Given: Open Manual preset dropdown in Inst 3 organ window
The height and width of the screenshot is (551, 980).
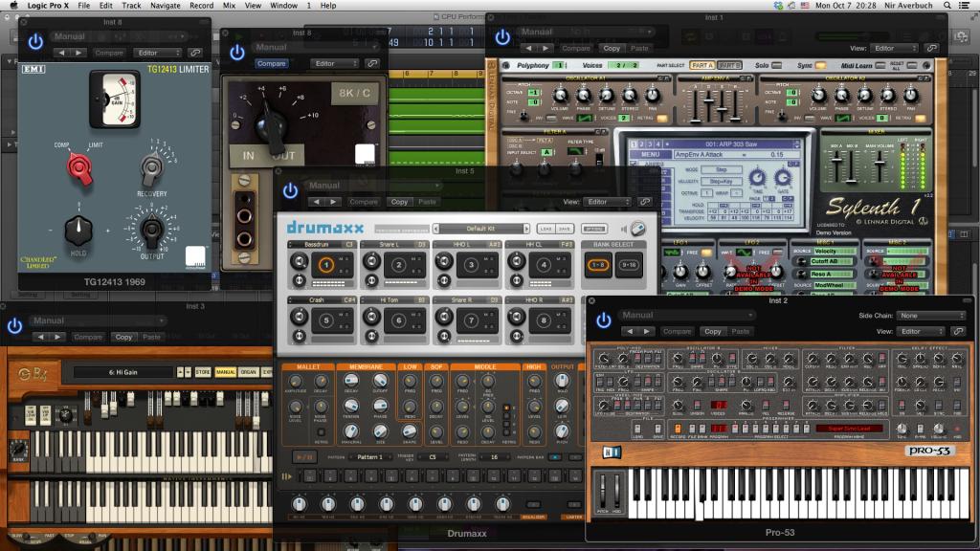Looking at the screenshot, I should (x=99, y=320).
